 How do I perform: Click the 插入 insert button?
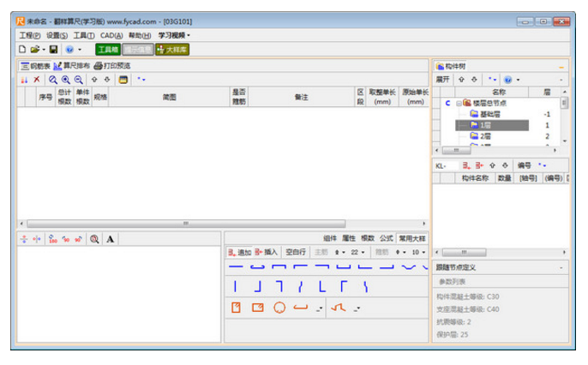pyautogui.click(x=266, y=252)
